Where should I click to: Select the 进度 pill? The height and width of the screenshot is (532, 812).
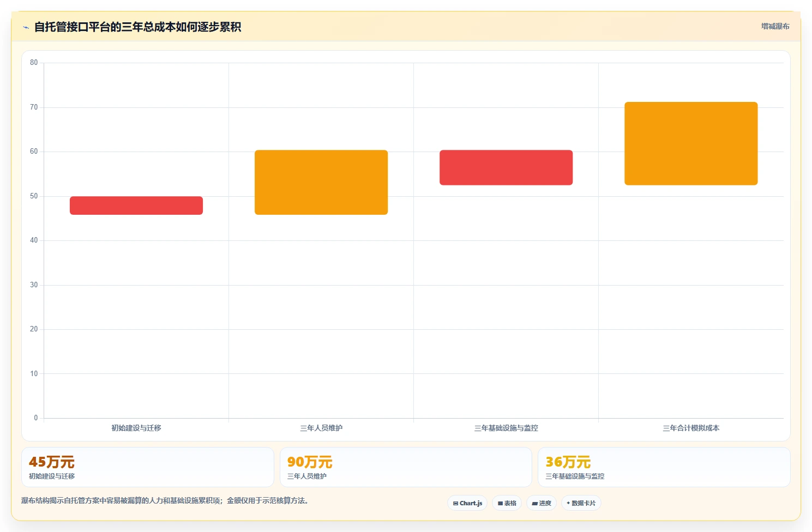pyautogui.click(x=542, y=503)
